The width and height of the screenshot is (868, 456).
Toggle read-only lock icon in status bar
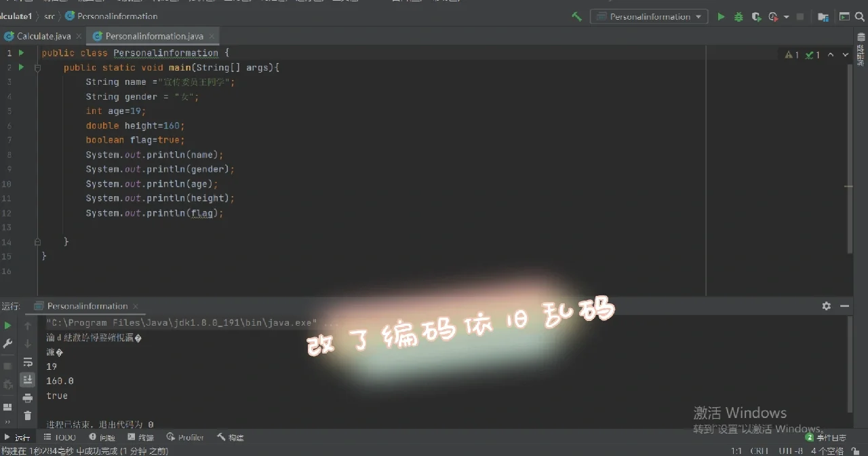(856, 451)
